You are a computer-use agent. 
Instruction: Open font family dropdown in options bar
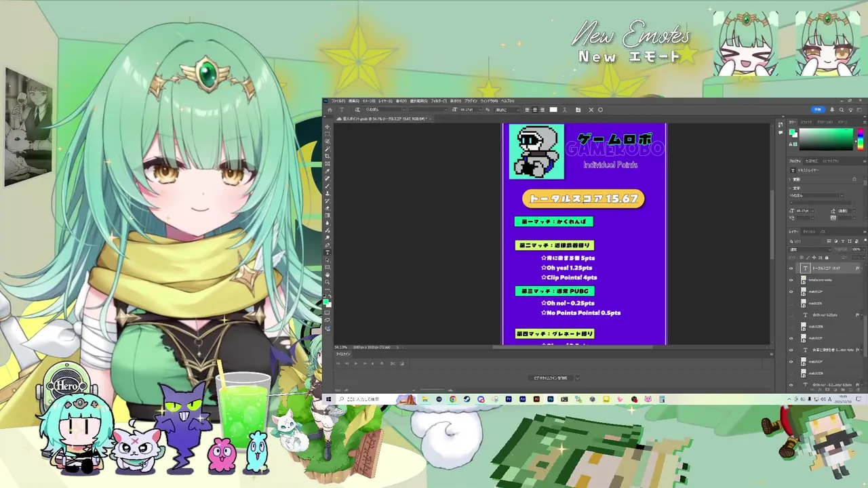tap(403, 110)
